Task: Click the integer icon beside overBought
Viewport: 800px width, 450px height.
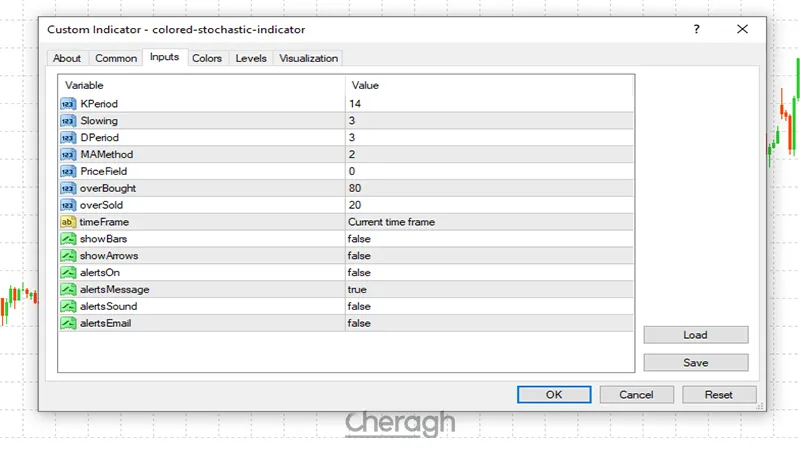Action: 68,188
